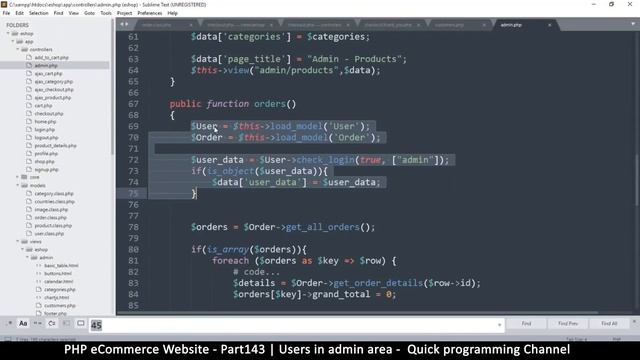This screenshot has height=360, width=640.
Task: Click the status bar panel switcher icon
Action: coord(8,339)
